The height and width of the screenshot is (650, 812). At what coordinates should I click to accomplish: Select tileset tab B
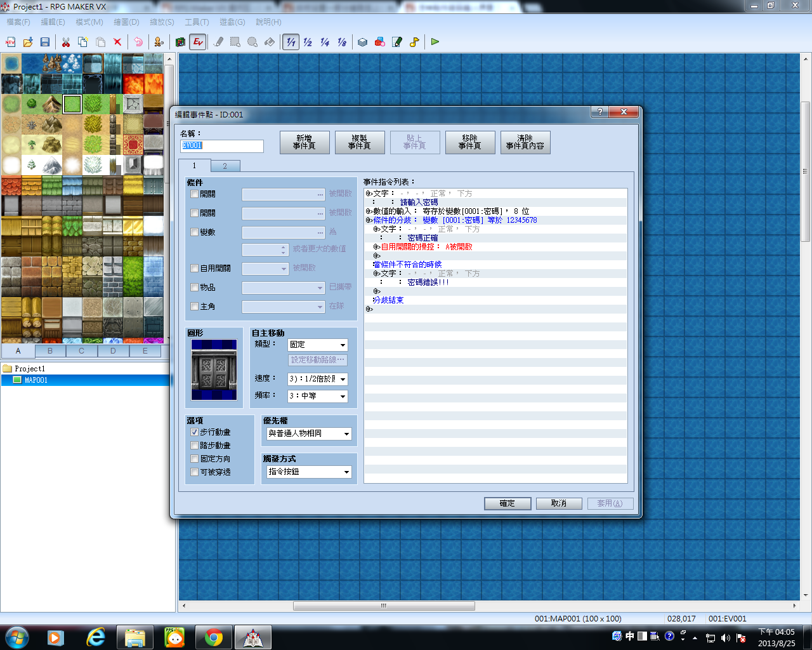[x=50, y=350]
